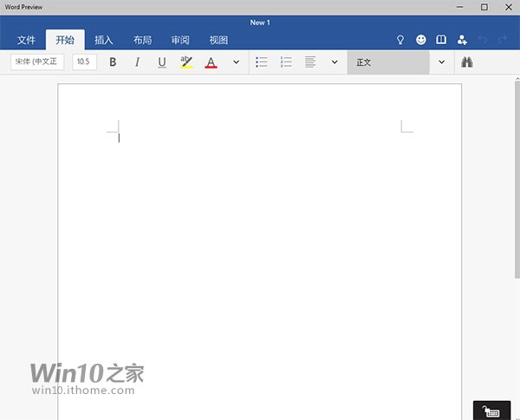Image resolution: width=520 pixels, height=420 pixels.
Task: Toggle Bold formatting
Action: tap(113, 62)
